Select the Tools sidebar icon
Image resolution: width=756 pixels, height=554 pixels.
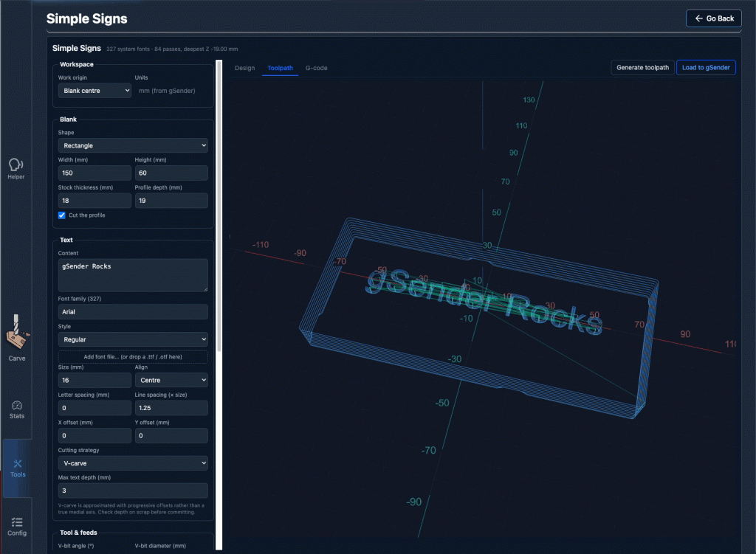click(x=18, y=468)
